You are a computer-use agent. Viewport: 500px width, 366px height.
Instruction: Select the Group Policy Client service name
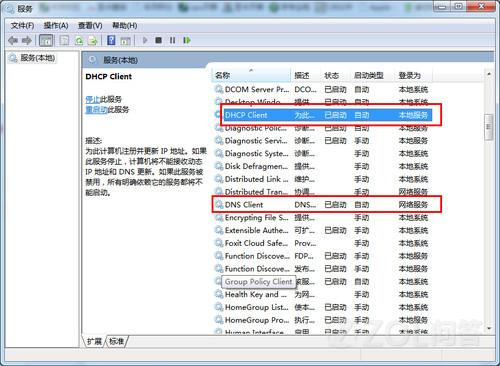pyautogui.click(x=258, y=281)
